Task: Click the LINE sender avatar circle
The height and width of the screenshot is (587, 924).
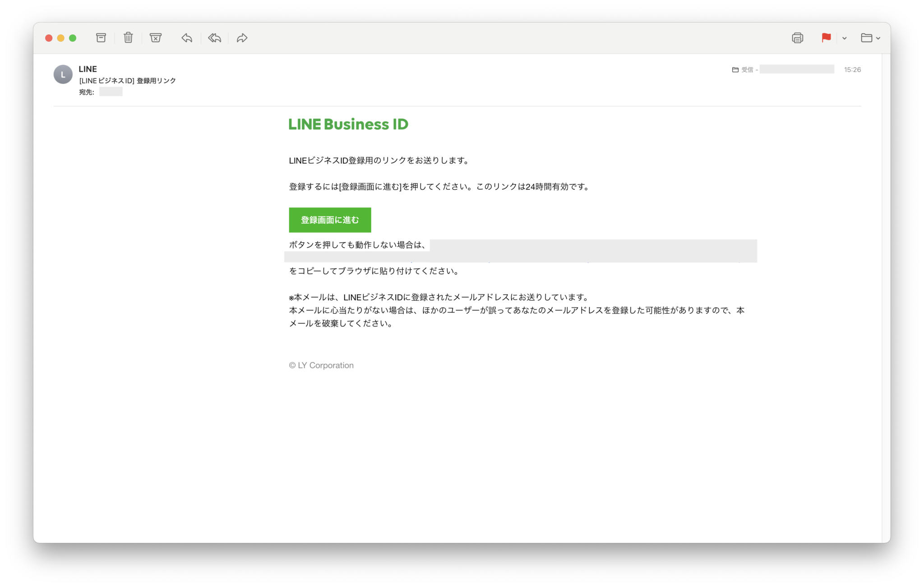Action: 63,74
